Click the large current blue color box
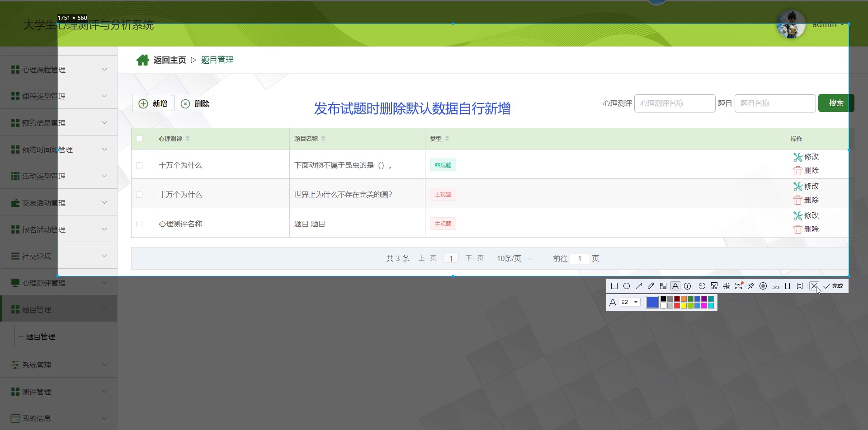Viewport: 868px width, 430px height. [652, 302]
